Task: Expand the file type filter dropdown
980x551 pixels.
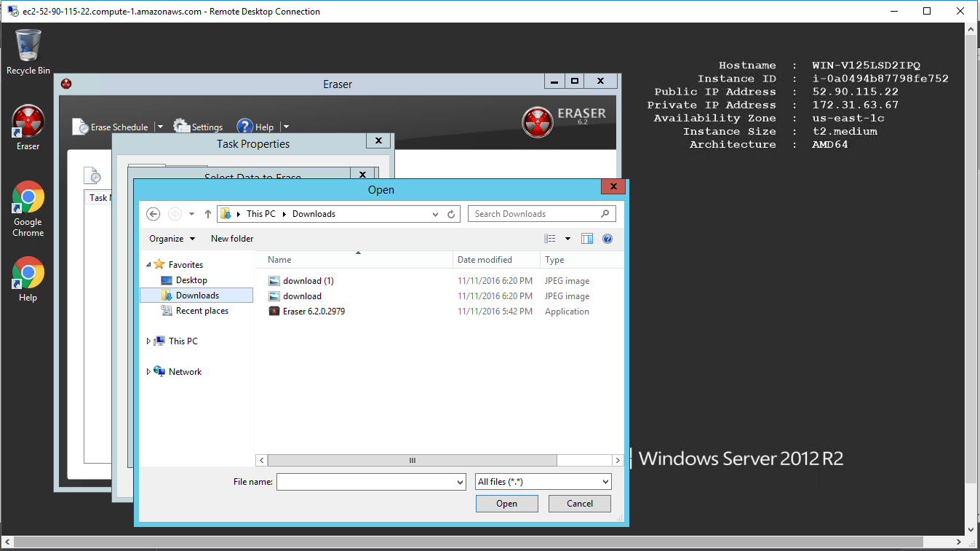Action: (543, 482)
